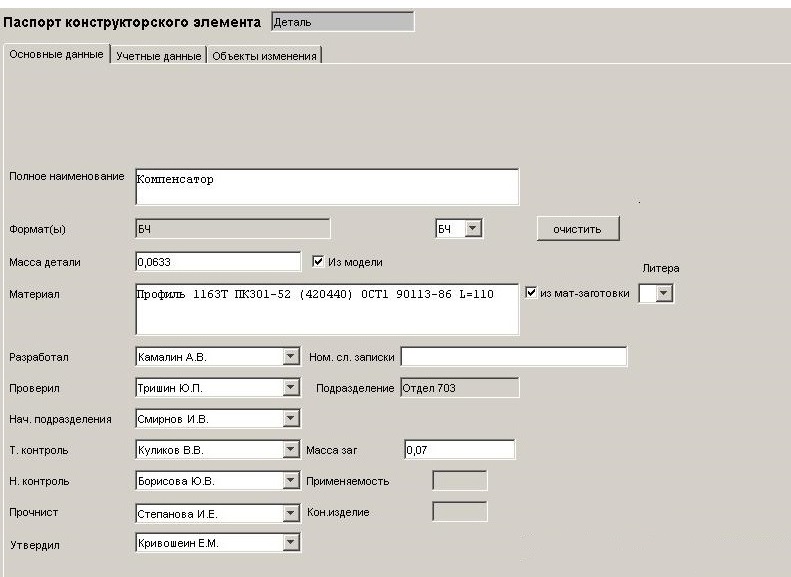The height and width of the screenshot is (577, 791).
Task: Expand the Т. контроль dropdown with Куликов В.В.
Action: (x=290, y=449)
